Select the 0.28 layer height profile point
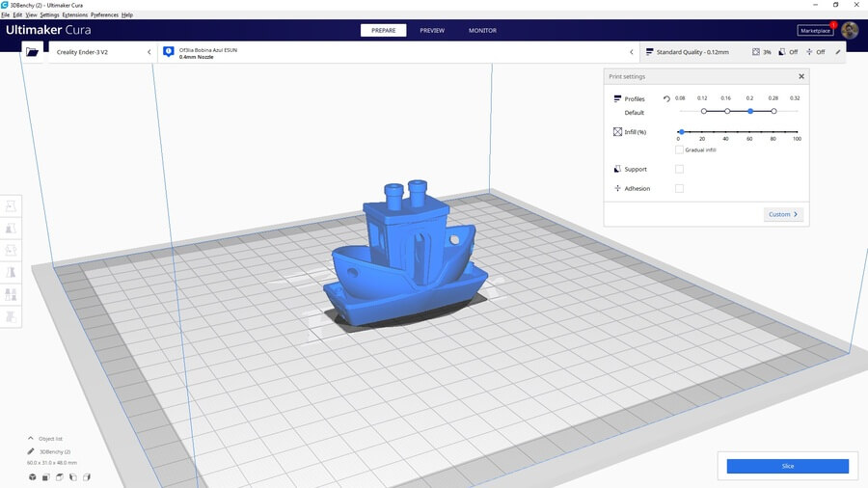The width and height of the screenshot is (868, 488). [773, 111]
